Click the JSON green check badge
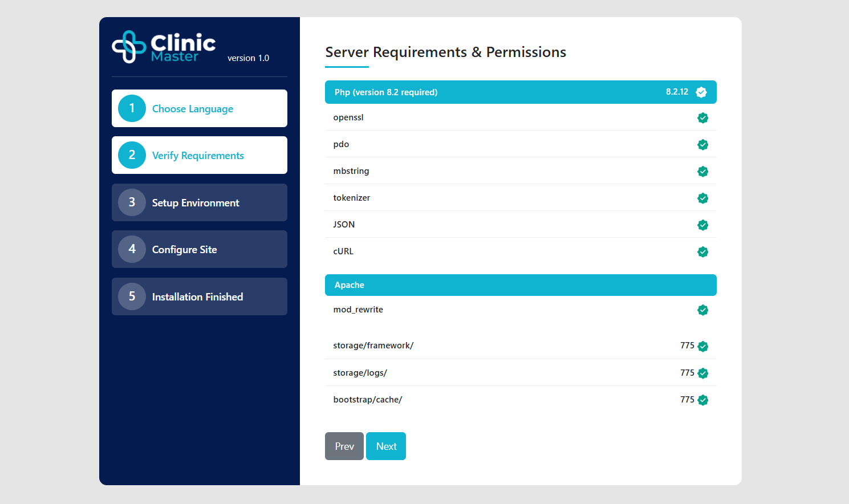849x504 pixels. coord(702,225)
